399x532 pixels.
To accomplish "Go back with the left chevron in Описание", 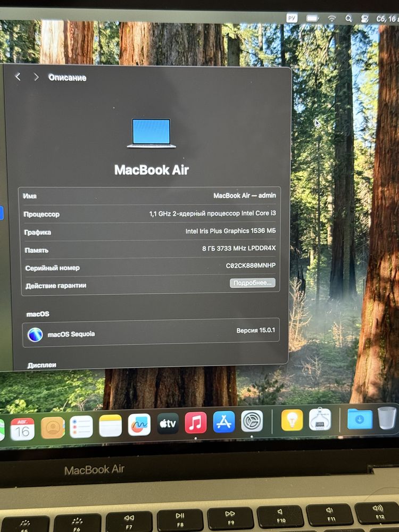I will [x=18, y=77].
